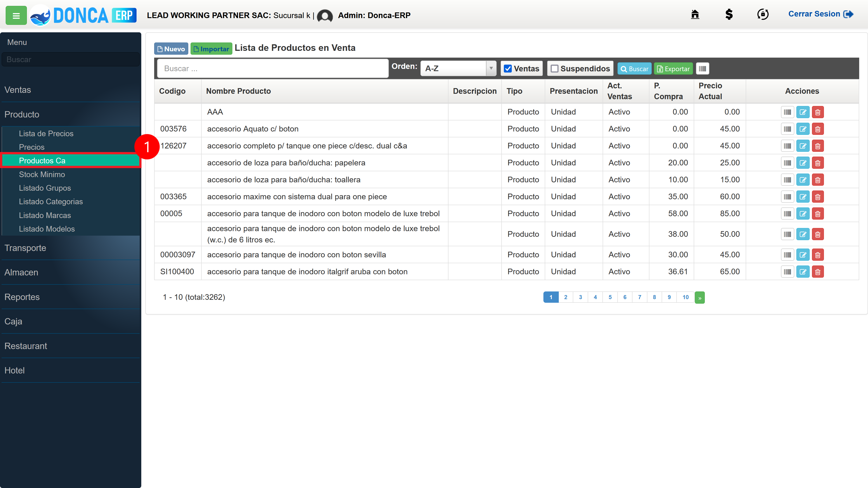
Task: Delete the papelera accessory product
Action: click(x=818, y=163)
